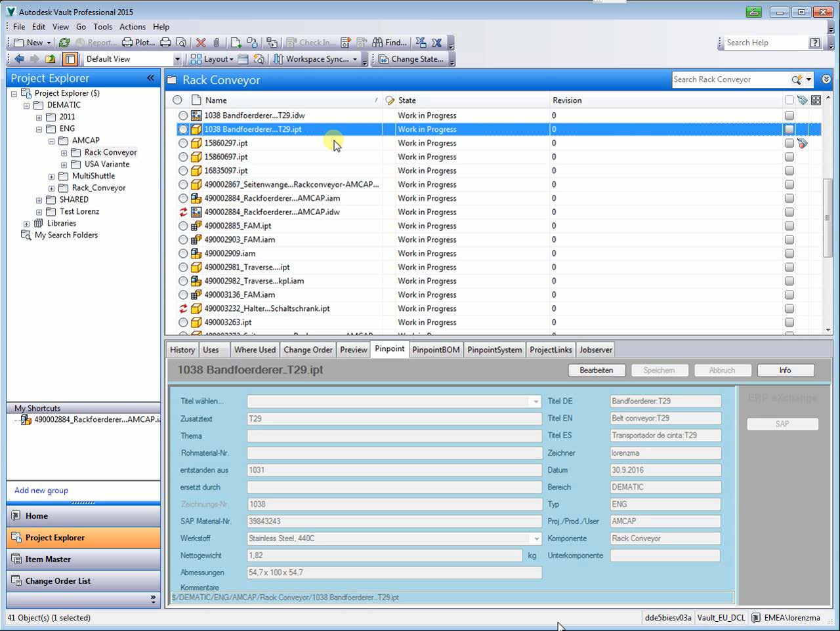
Task: Click the red Delete X icon
Action: tap(201, 43)
